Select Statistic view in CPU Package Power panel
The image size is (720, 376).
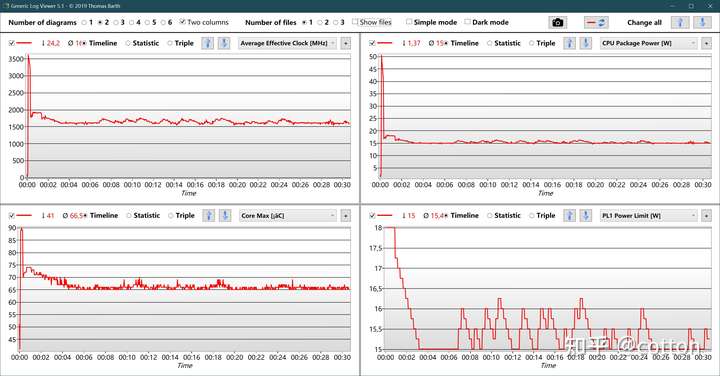pyautogui.click(x=504, y=43)
